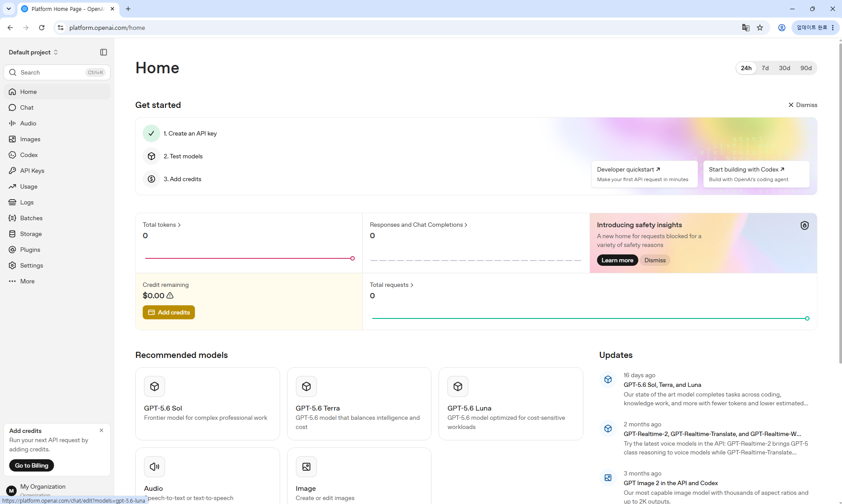Viewport: 842px width, 504px height.
Task: Open the Chrome three-dot menu
Action: tap(833, 28)
